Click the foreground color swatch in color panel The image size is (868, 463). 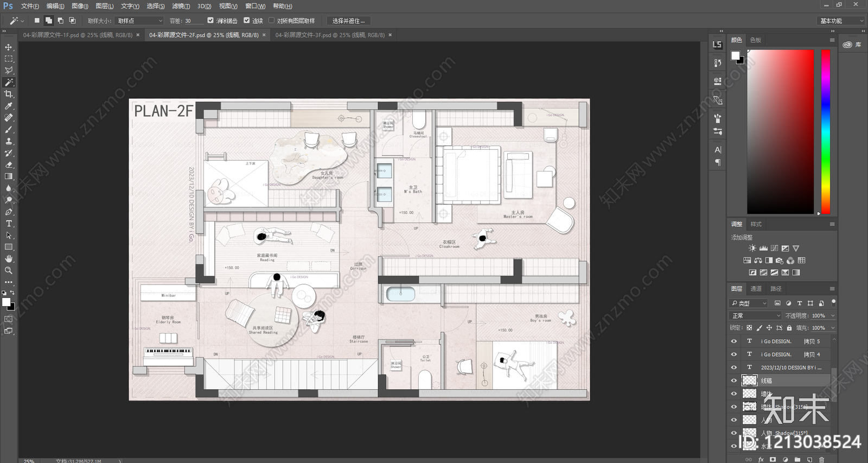tap(735, 55)
